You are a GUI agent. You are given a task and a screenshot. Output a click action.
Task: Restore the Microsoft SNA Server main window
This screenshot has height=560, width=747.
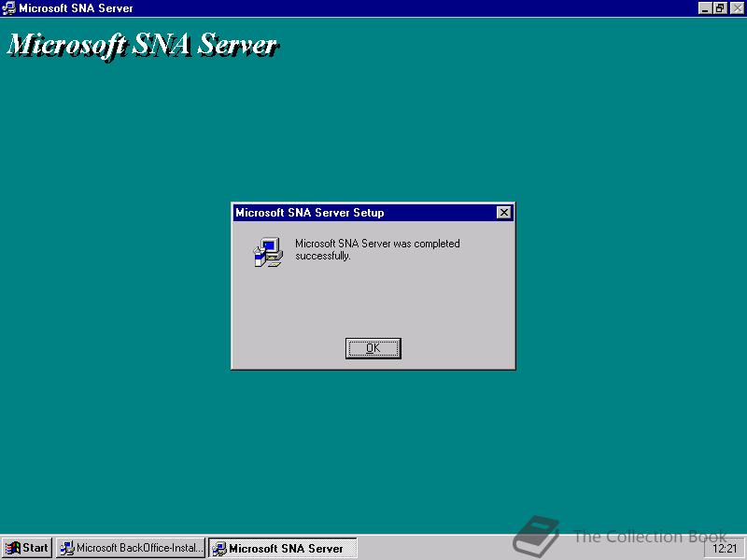coord(720,8)
